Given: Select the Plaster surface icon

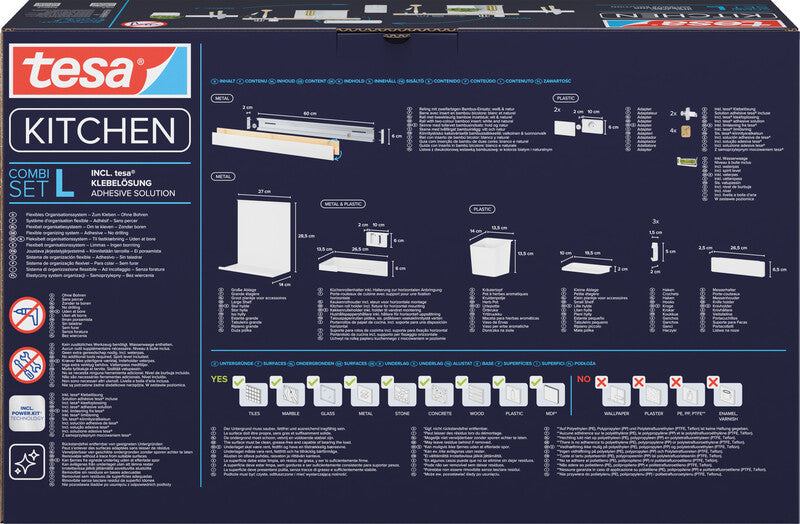Looking at the screenshot, I should pyautogui.click(x=654, y=395).
